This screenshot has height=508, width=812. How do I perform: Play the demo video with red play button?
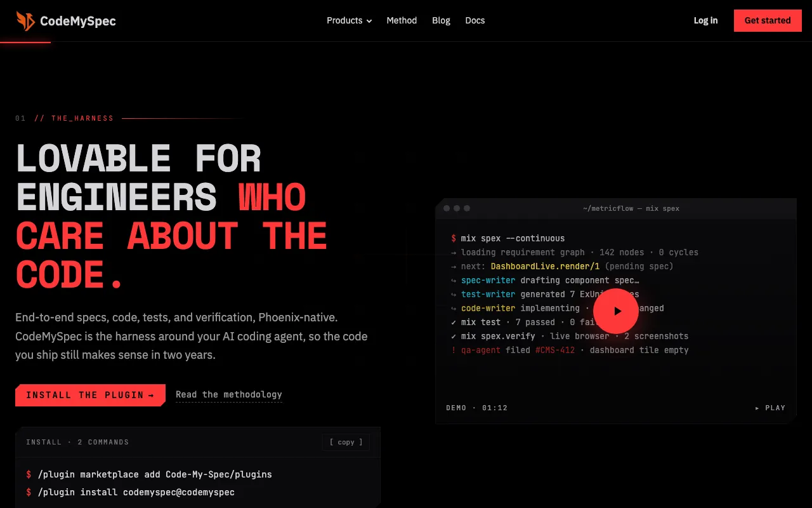coord(615,311)
